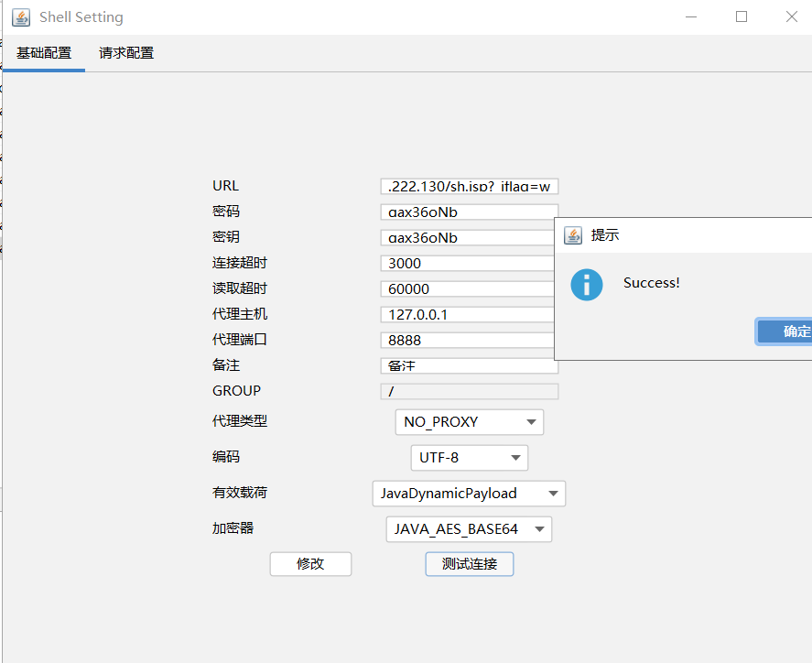
Task: Click the 代理主机 field showing 127.0.0.1
Action: click(468, 314)
